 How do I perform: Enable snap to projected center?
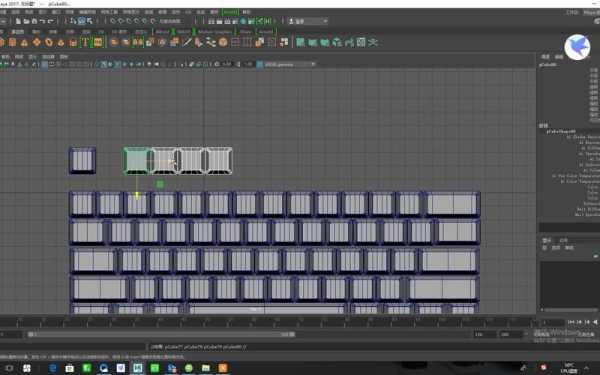pyautogui.click(x=137, y=21)
